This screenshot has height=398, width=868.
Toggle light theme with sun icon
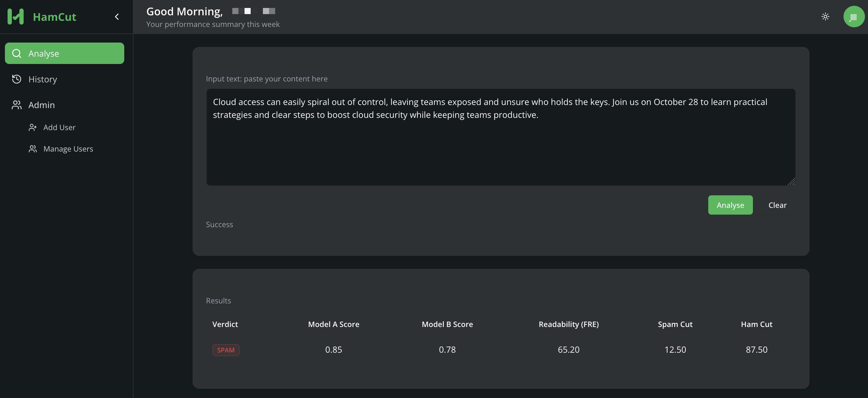tap(825, 17)
